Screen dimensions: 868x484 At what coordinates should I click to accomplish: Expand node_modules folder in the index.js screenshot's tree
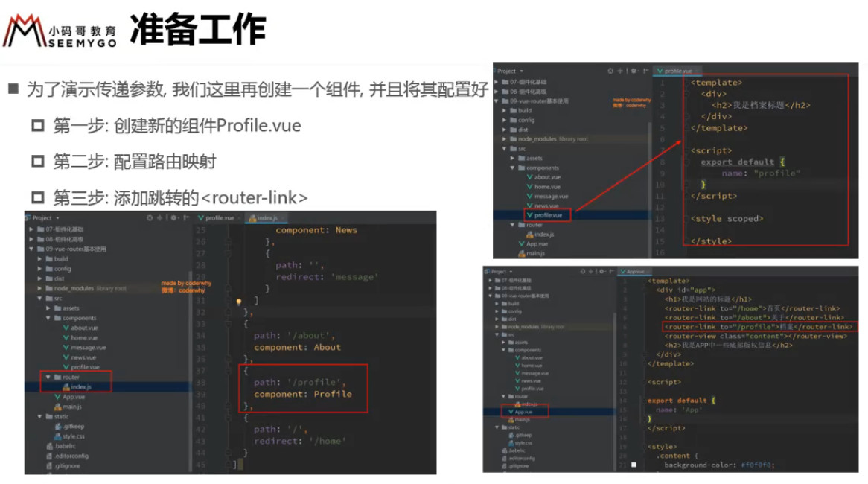tap(40, 288)
